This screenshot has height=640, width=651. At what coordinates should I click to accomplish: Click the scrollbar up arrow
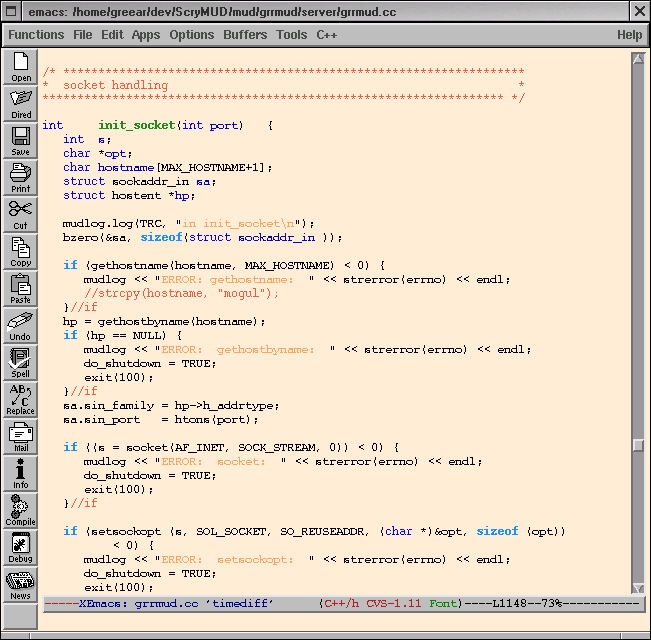638,58
